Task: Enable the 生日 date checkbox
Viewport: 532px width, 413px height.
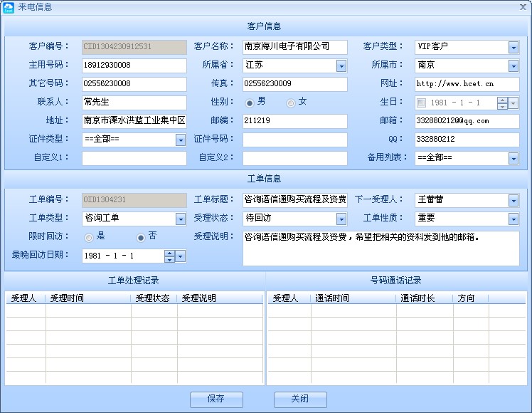Action: [422, 103]
